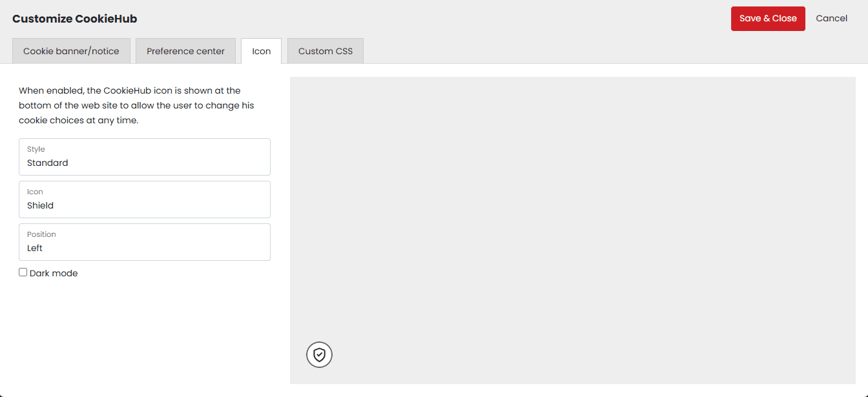
Task: Click the Save & Close button
Action: pos(768,18)
